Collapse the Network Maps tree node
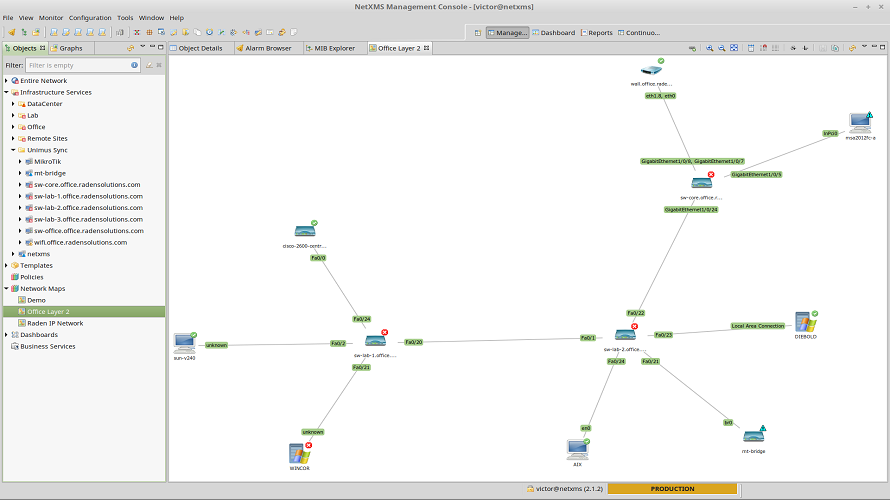 [6, 288]
